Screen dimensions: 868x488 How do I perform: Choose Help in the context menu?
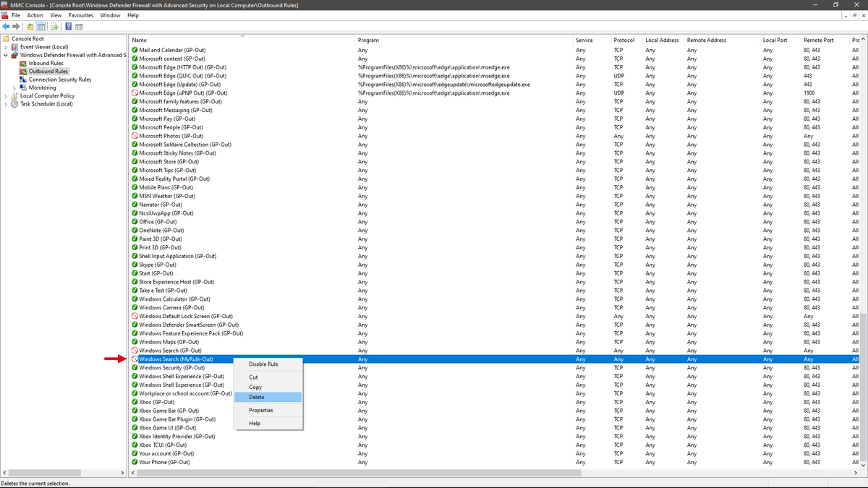coord(268,423)
